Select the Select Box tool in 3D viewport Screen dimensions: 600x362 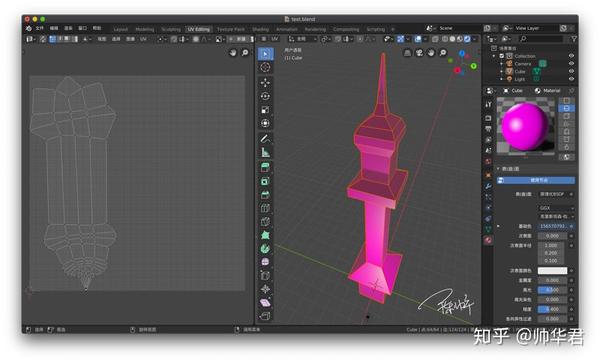click(x=266, y=54)
